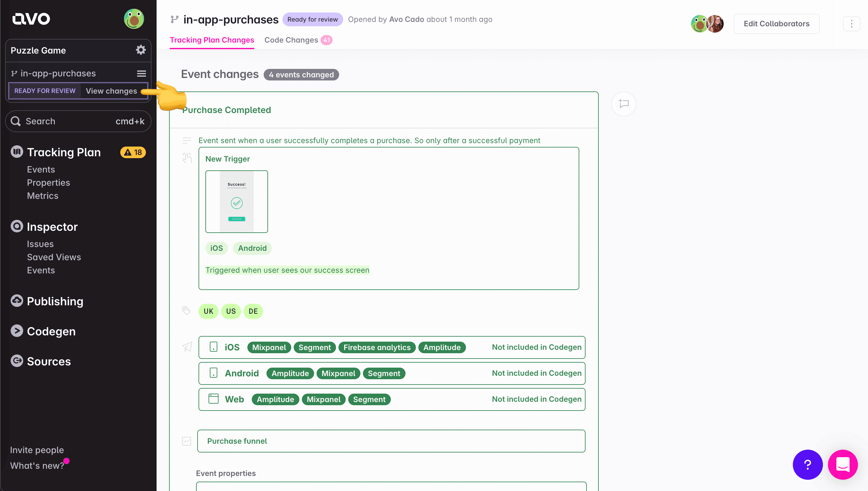
Task: Click View changes in sidebar
Action: [111, 91]
